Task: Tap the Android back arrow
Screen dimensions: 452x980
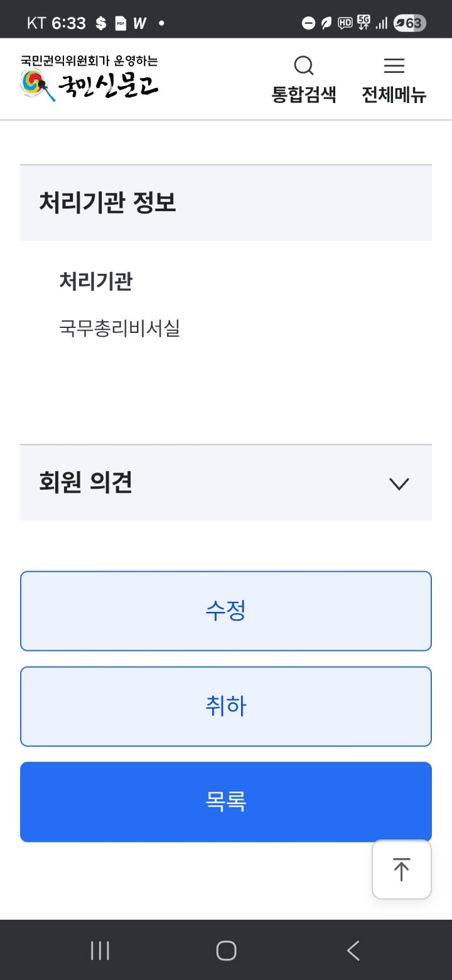Action: click(353, 950)
